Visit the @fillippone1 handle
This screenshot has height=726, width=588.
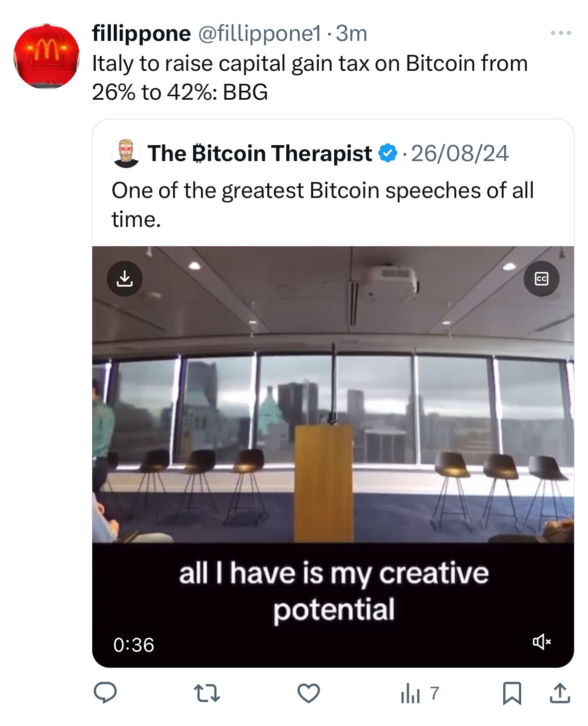click(260, 33)
